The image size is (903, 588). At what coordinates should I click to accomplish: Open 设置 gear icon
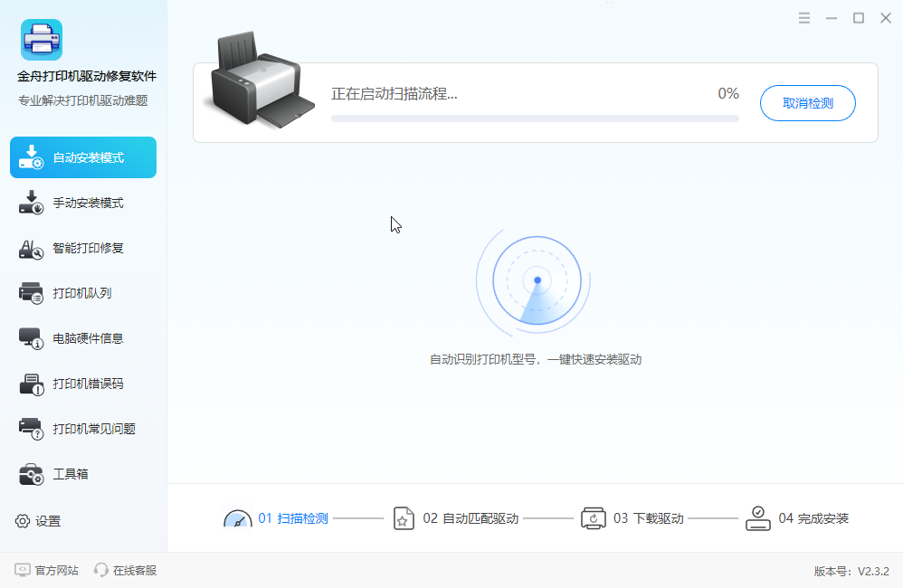pos(23,521)
